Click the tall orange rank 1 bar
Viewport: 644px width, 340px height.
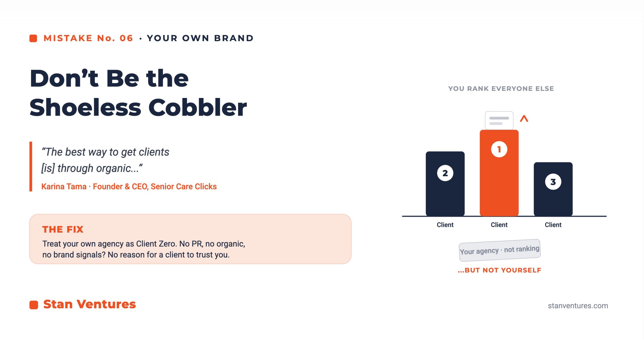click(x=499, y=173)
